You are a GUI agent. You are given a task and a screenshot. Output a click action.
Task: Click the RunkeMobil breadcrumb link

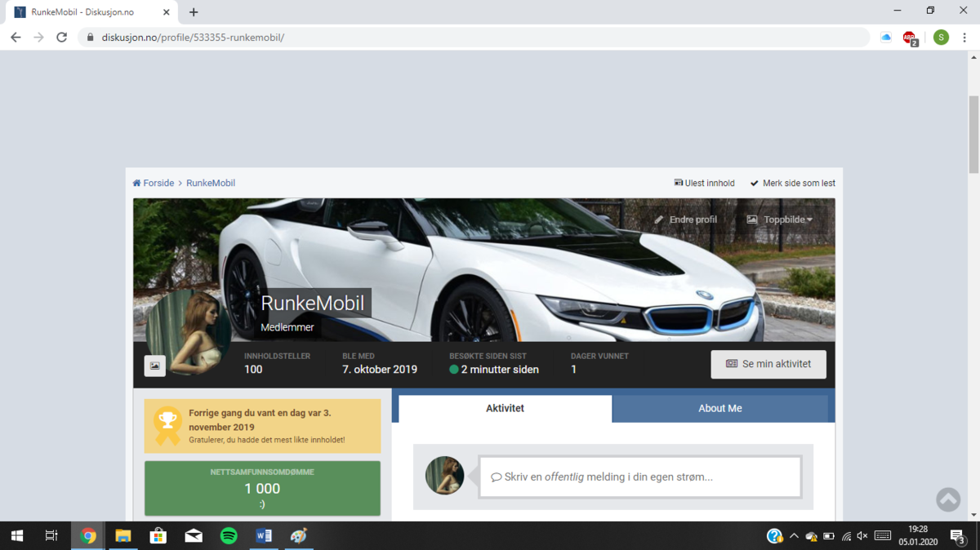tap(211, 183)
